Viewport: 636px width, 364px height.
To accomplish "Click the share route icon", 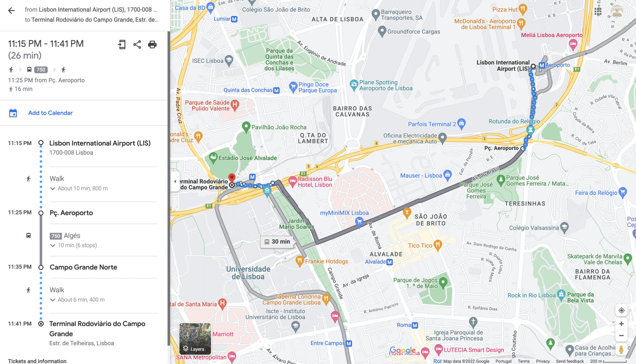I will (x=137, y=44).
